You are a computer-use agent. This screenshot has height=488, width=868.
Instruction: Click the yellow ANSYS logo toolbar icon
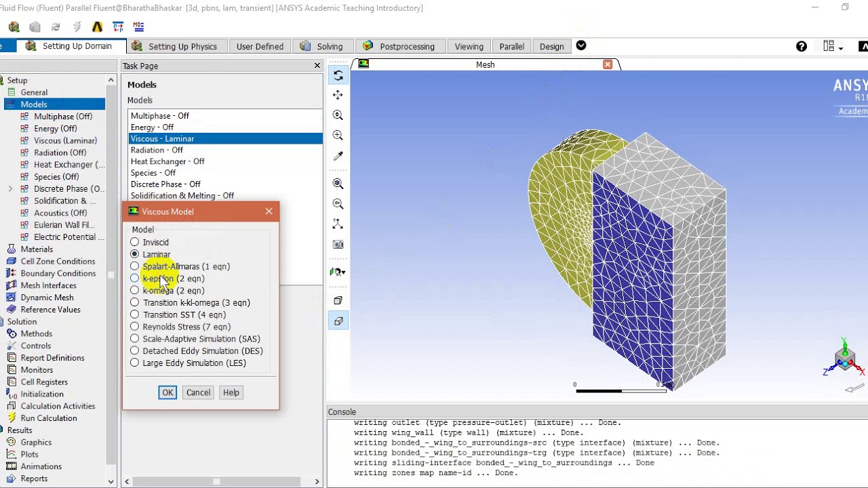coord(97,27)
